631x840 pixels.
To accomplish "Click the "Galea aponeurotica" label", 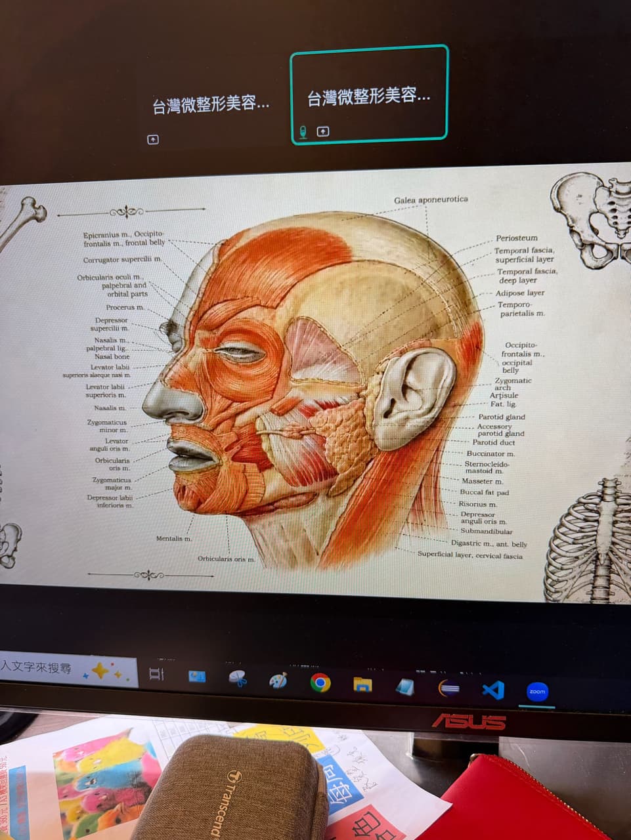I will point(431,199).
